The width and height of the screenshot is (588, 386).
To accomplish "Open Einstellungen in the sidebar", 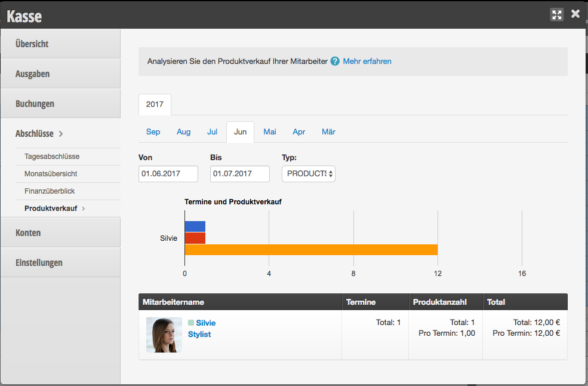I will point(60,262).
